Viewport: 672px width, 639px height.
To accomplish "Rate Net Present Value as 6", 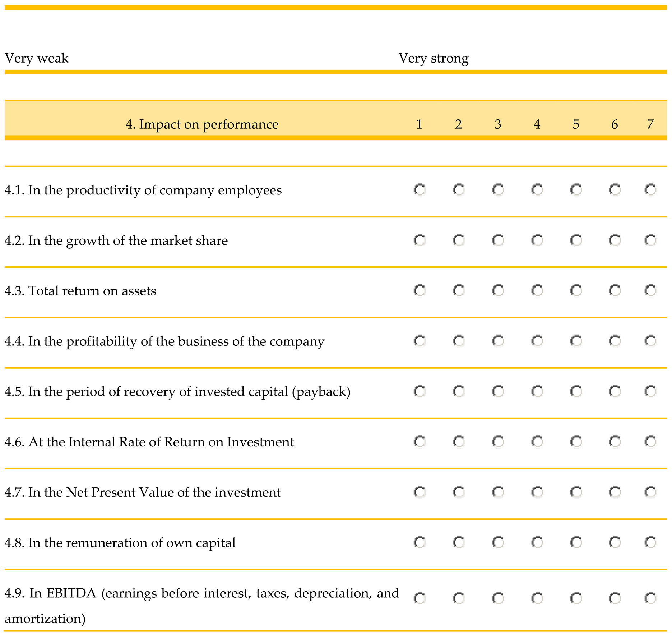I will [x=615, y=491].
